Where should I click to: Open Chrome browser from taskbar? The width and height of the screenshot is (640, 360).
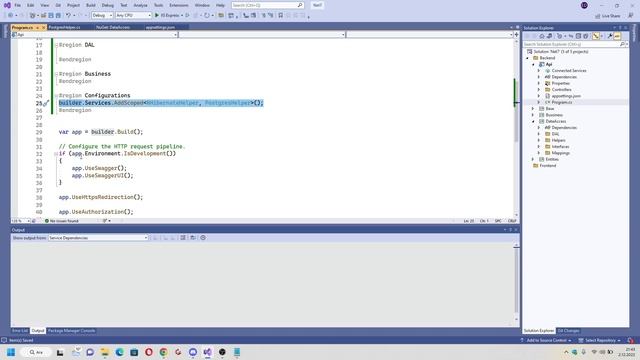tap(163, 352)
